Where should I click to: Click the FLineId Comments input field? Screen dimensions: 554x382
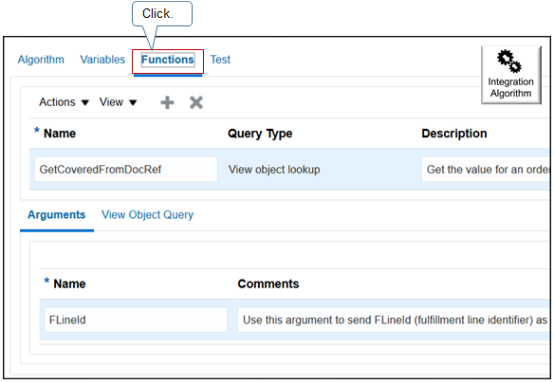(394, 320)
